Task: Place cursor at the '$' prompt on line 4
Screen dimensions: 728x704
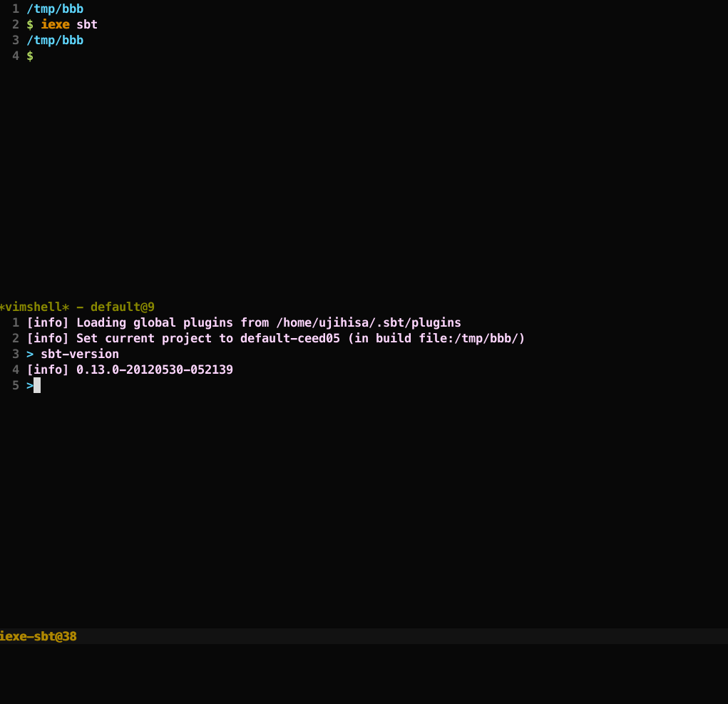Action: [x=30, y=56]
